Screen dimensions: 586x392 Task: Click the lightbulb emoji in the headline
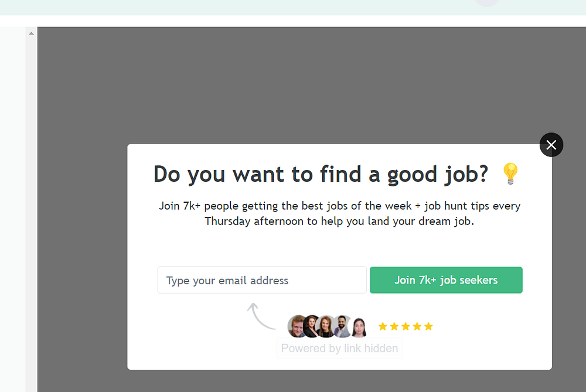coord(510,174)
